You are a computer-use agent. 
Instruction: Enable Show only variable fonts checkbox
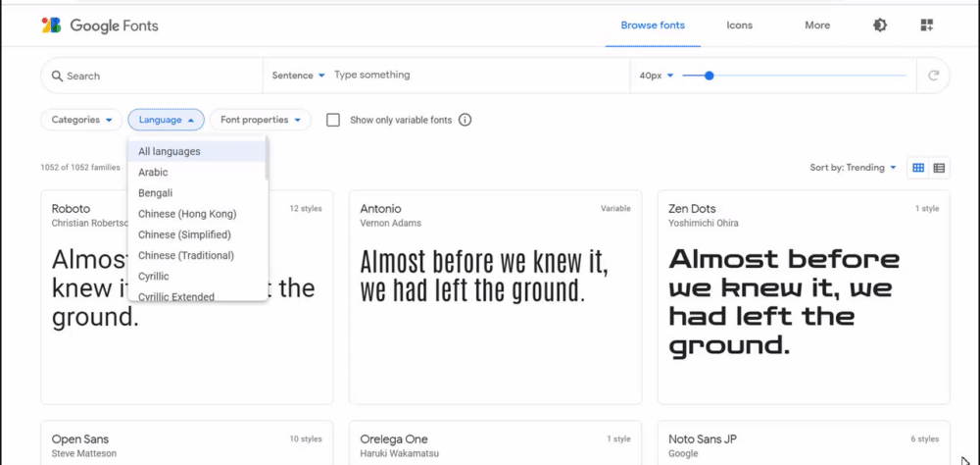click(333, 120)
